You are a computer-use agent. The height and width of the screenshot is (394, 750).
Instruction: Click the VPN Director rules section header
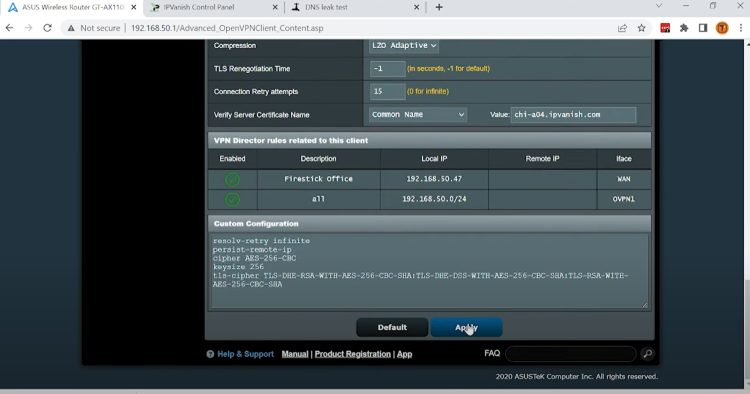430,141
